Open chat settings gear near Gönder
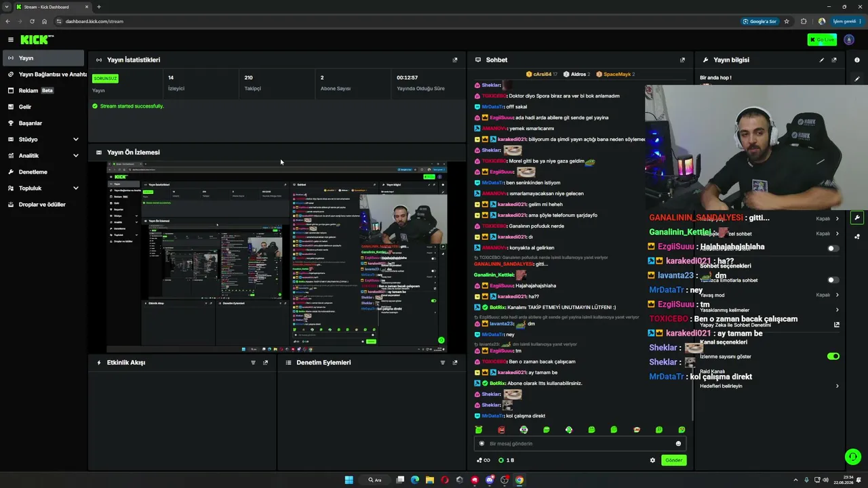 [x=652, y=460]
